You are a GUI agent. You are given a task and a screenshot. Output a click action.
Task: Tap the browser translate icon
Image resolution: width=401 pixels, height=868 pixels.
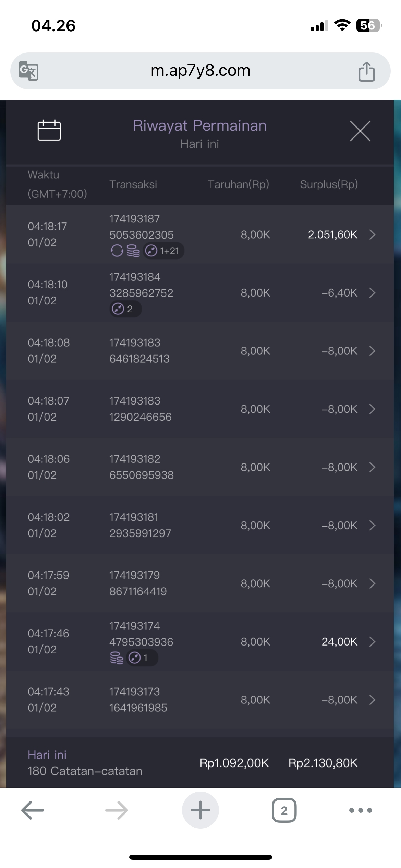tap(28, 71)
